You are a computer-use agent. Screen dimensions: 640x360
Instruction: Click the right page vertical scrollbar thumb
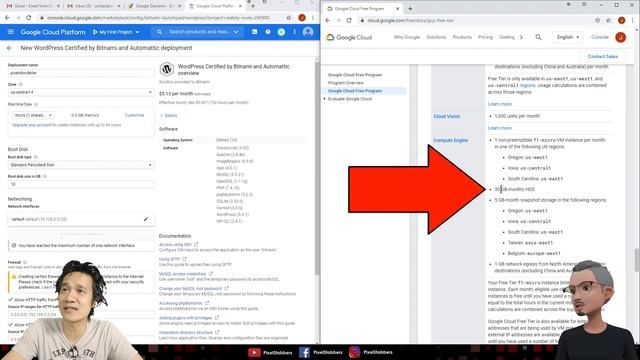coord(637,259)
